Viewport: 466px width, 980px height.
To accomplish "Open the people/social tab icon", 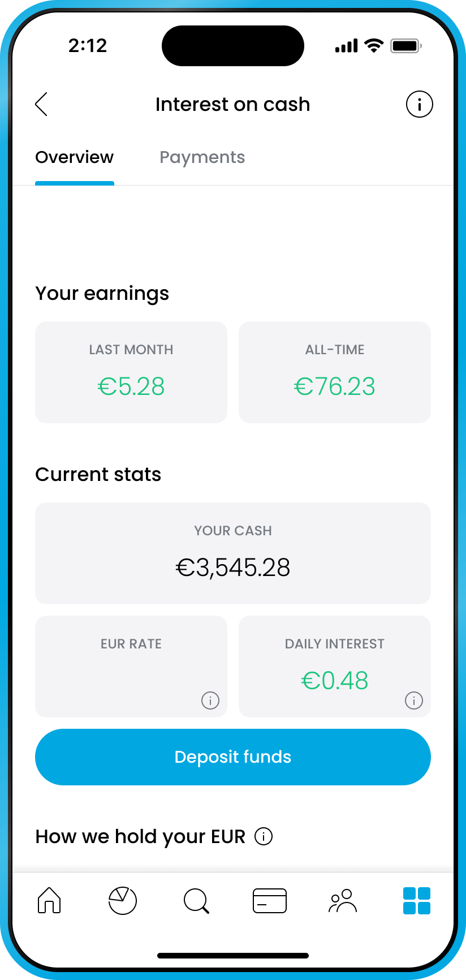I will pos(343,900).
